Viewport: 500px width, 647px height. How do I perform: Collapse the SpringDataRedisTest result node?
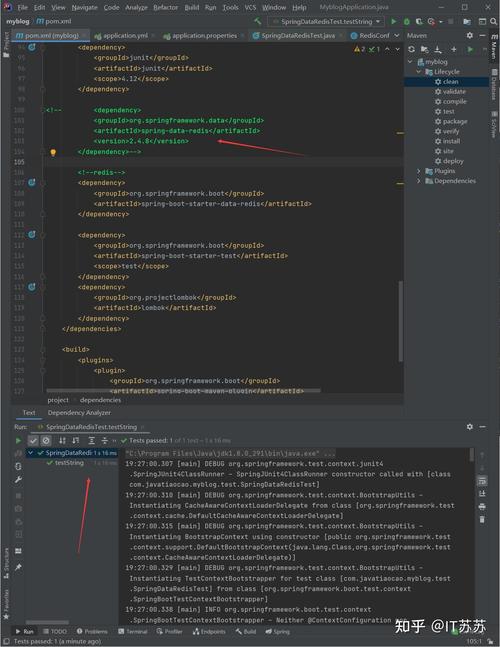pos(30,453)
